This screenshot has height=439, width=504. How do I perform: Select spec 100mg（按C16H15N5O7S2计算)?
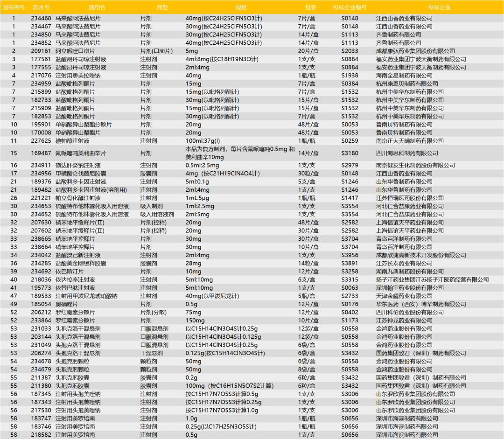tap(230, 386)
